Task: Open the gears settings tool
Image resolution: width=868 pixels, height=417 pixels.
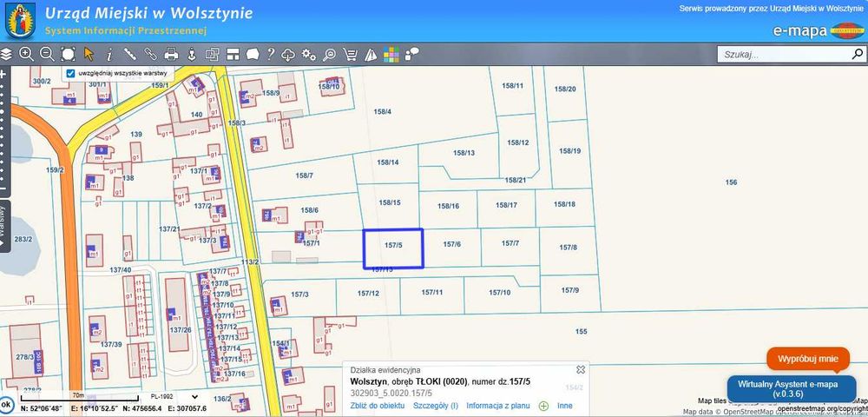Action: point(309,54)
